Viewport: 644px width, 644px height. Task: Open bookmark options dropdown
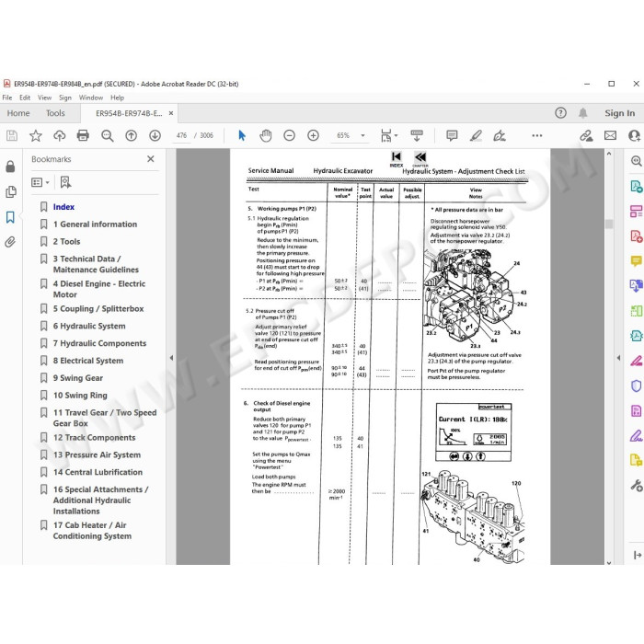40,182
